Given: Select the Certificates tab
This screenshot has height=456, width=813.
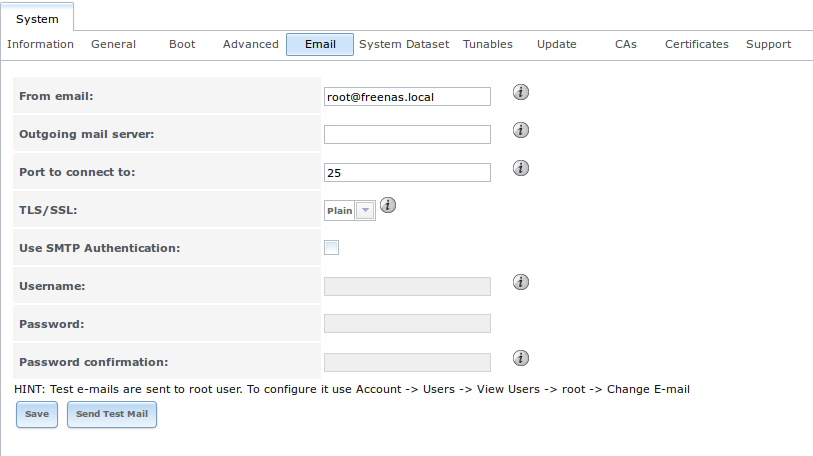Looking at the screenshot, I should (696, 44).
